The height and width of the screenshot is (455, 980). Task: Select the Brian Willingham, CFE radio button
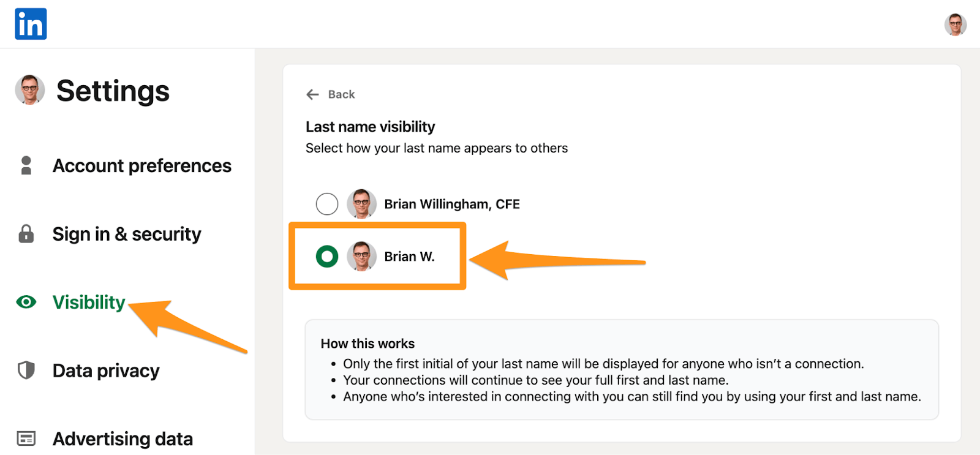tap(327, 204)
